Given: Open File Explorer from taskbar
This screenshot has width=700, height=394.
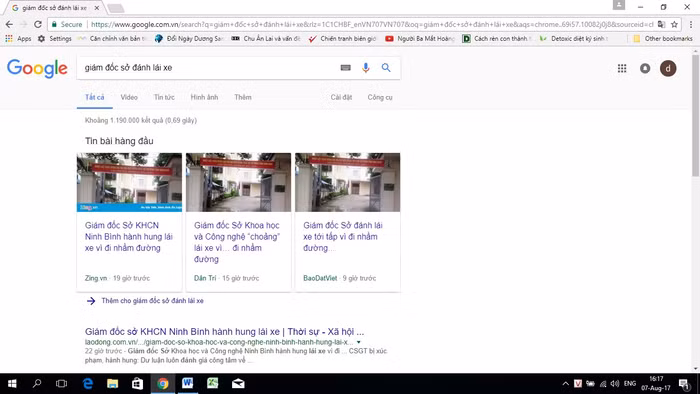Looking at the screenshot, I should (112, 384).
